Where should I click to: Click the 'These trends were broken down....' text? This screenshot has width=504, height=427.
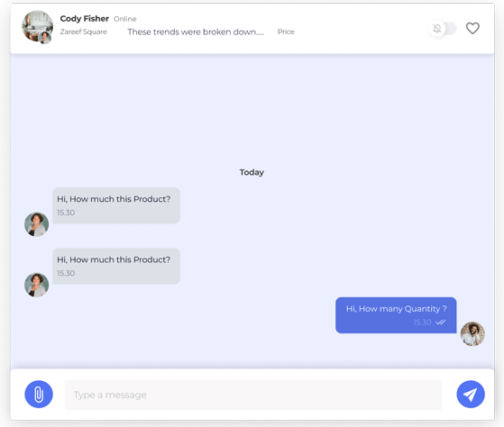196,32
